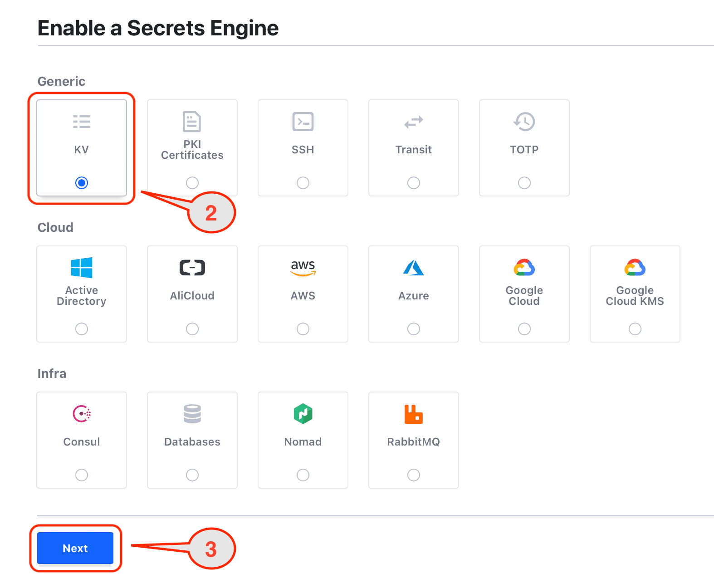Click the SSH terminal icon
714x588 pixels.
click(303, 121)
